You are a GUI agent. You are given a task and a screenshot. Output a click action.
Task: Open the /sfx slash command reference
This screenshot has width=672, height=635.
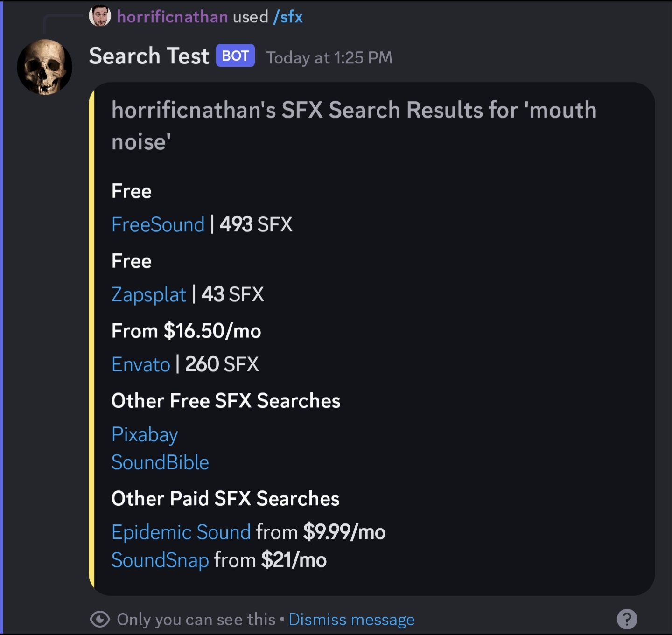[288, 17]
